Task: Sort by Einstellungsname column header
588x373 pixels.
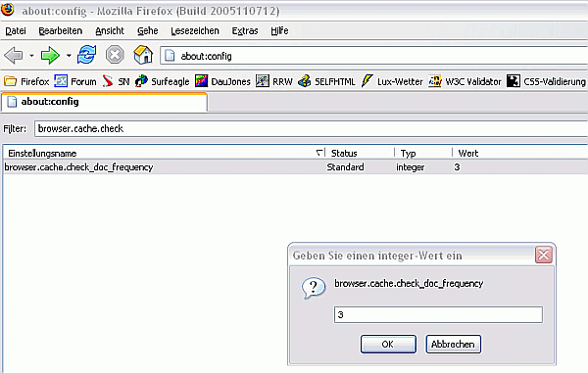Action: pos(165,153)
